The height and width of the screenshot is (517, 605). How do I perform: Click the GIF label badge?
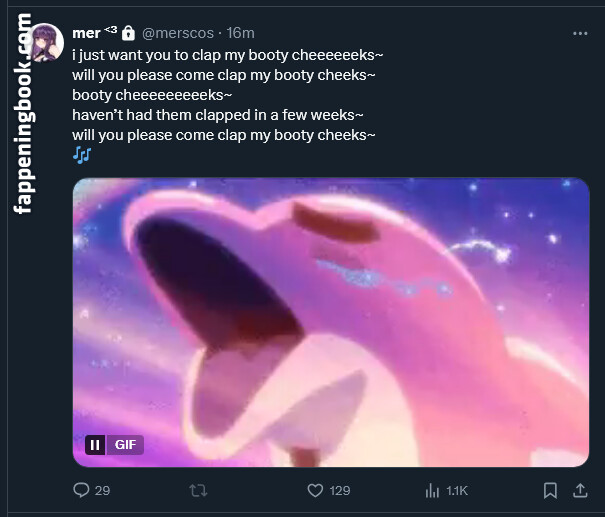point(126,445)
